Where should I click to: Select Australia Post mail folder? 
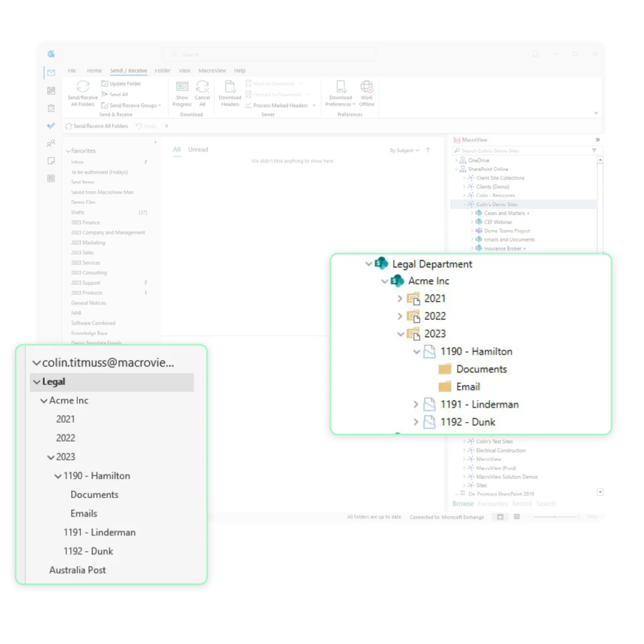pos(77,570)
